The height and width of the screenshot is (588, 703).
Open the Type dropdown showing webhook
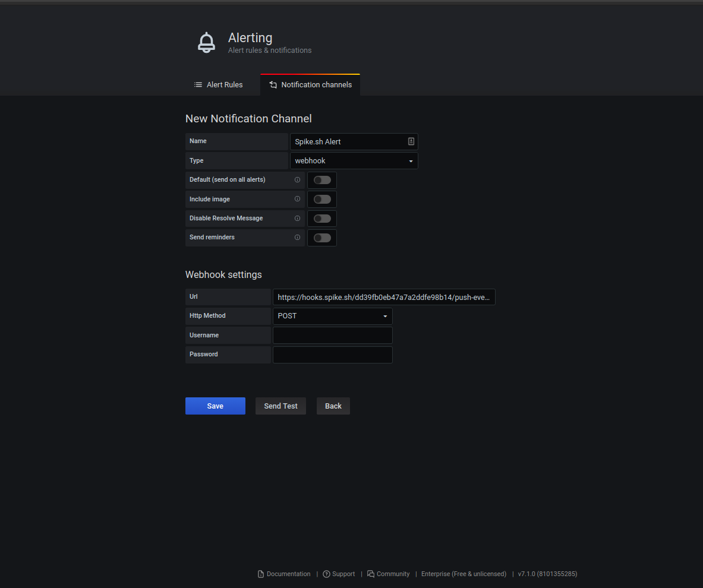(354, 161)
